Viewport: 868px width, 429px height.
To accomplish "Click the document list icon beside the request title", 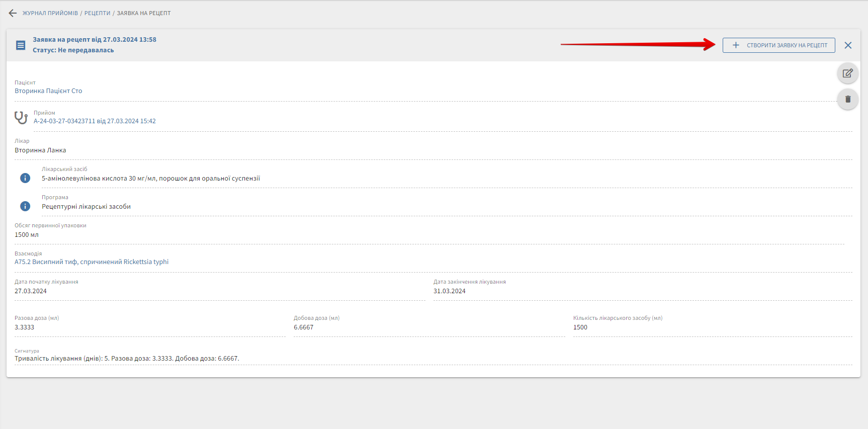I will pyautogui.click(x=21, y=45).
